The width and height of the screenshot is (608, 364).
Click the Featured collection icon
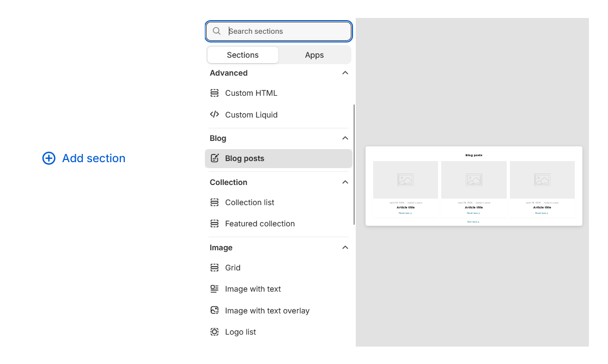(215, 224)
